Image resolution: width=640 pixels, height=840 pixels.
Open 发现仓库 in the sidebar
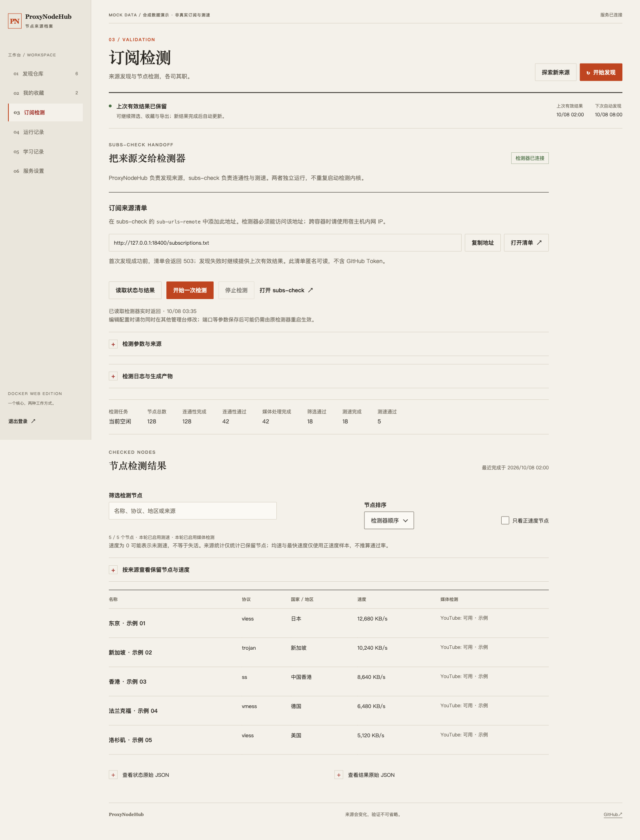(46, 74)
